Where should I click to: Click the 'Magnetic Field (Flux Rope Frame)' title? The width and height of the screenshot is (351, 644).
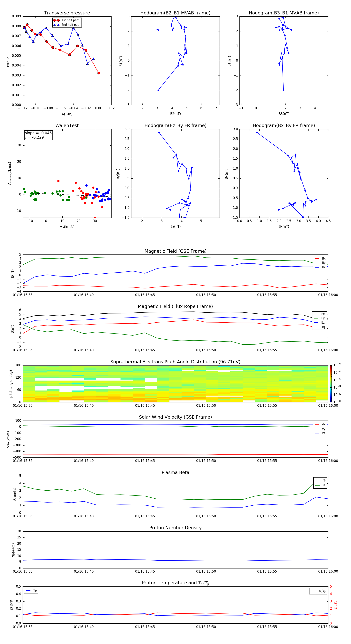tap(175, 307)
